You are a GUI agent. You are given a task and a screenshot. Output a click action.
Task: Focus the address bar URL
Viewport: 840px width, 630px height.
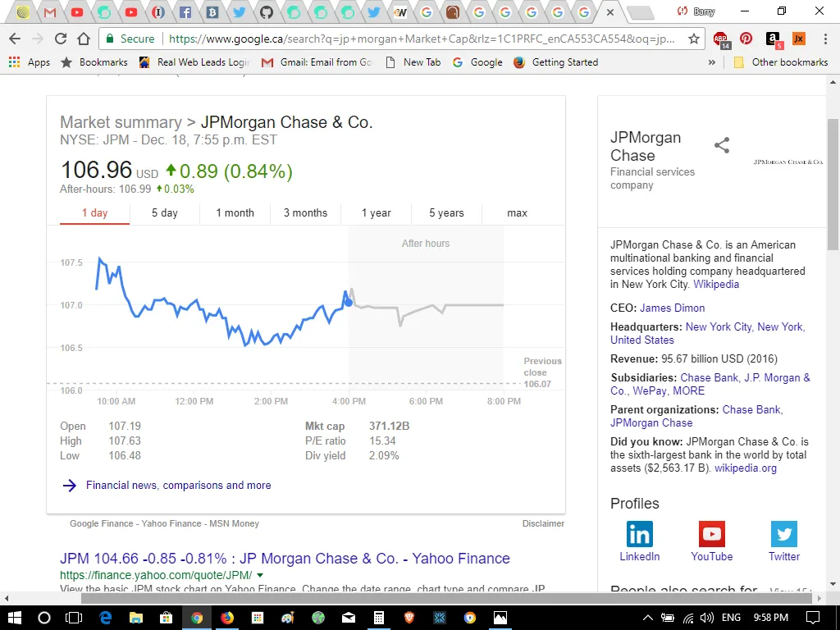click(x=422, y=39)
